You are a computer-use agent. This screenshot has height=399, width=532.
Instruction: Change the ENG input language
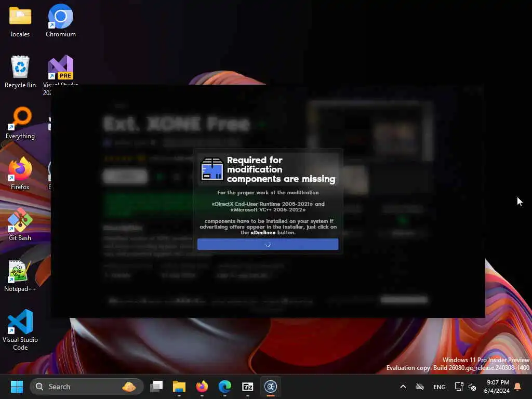(440, 387)
